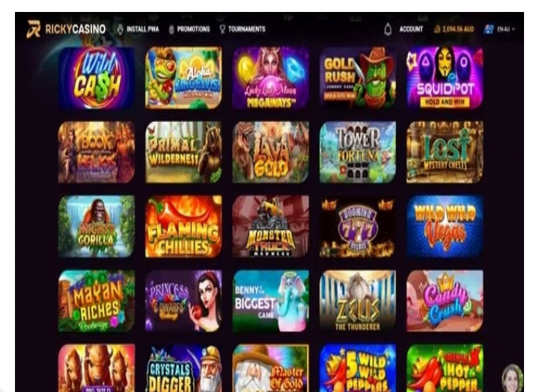Select the Wild Wild Vegas game
This screenshot has height=392, width=539.
445,227
